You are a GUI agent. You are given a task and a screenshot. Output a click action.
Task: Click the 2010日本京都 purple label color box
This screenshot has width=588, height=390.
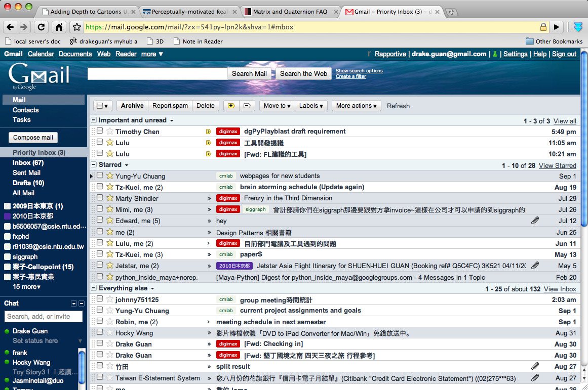tap(7, 216)
